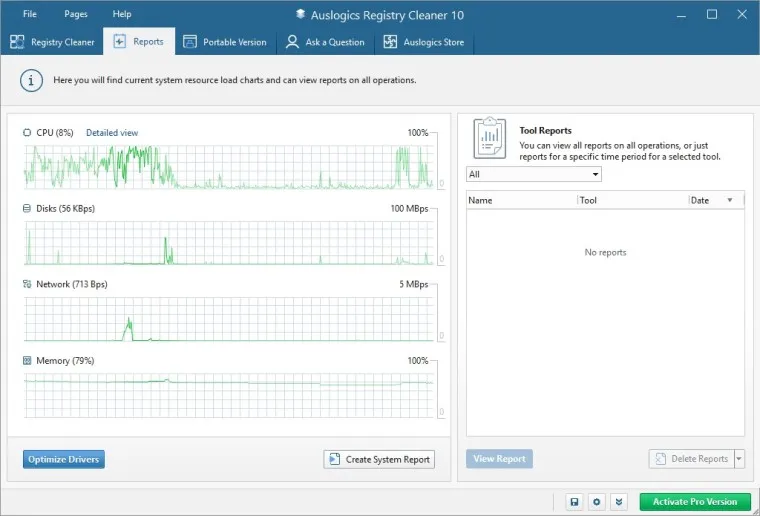This screenshot has width=760, height=516.
Task: Minimize the Auslogics window
Action: click(x=681, y=15)
